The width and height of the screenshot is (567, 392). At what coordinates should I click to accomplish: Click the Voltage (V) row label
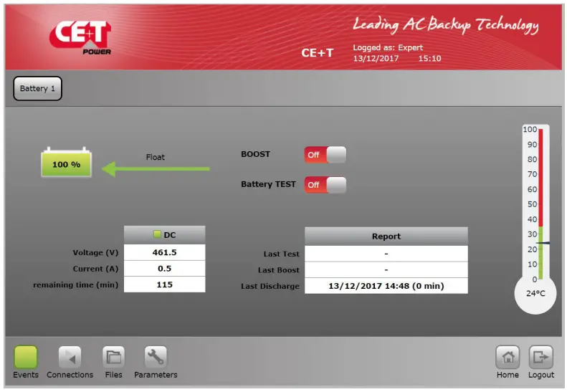[x=95, y=253]
